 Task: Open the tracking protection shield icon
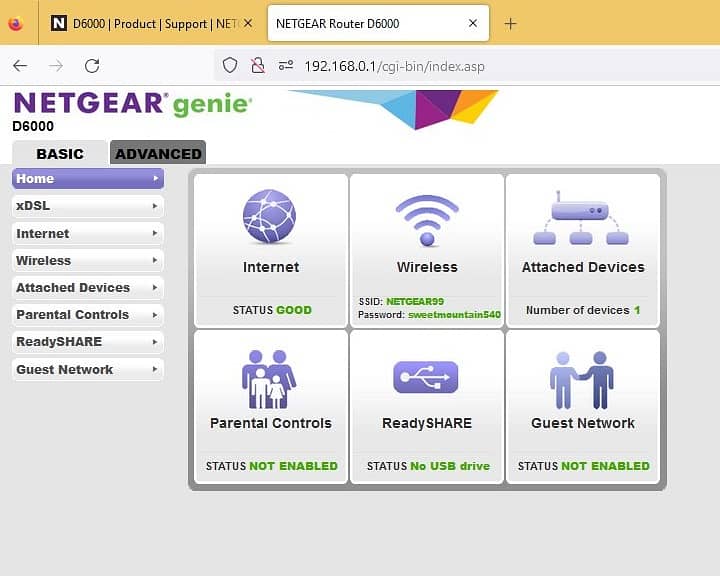point(230,66)
